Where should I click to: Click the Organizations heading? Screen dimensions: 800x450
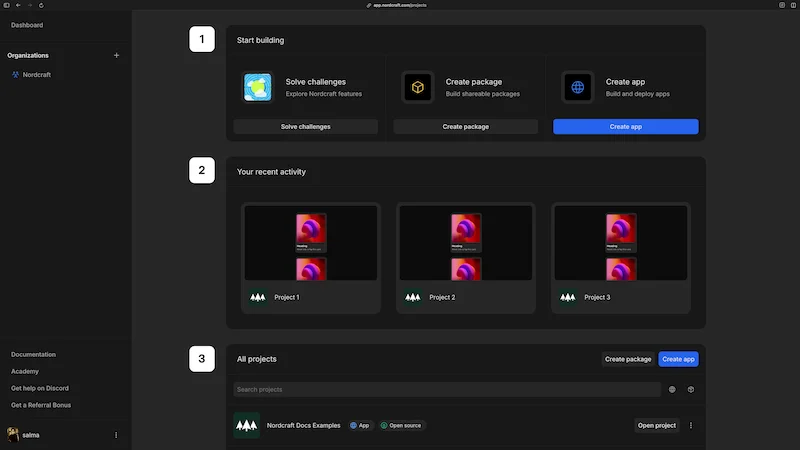[x=28, y=55]
